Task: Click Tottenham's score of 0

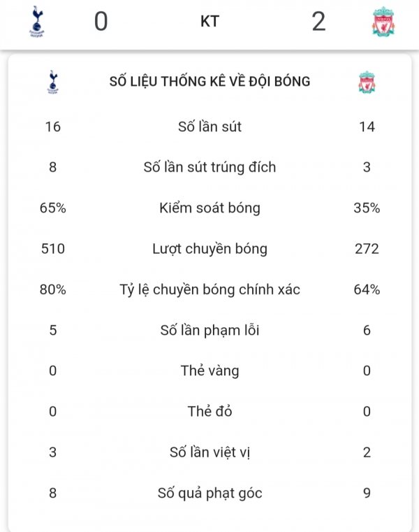Action: coord(101,22)
